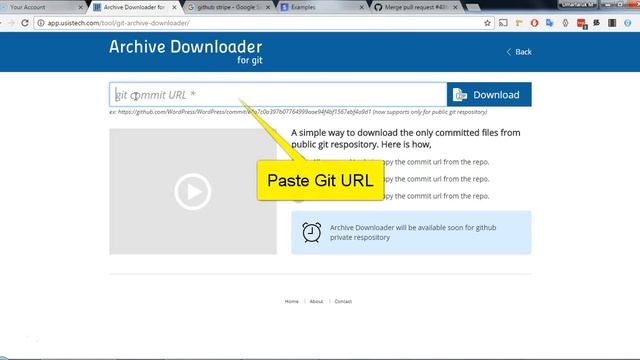This screenshot has width=640, height=360.
Task: Click the alarm clock icon in notice box
Action: point(311,232)
